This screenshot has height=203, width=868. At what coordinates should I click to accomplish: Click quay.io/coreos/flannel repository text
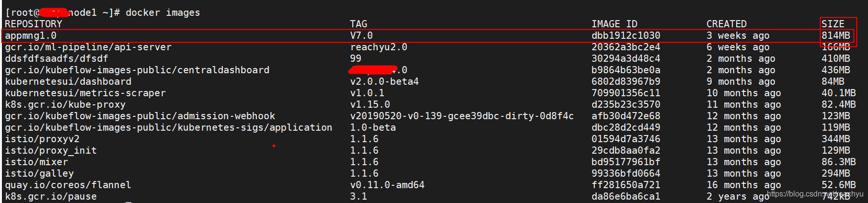point(68,185)
